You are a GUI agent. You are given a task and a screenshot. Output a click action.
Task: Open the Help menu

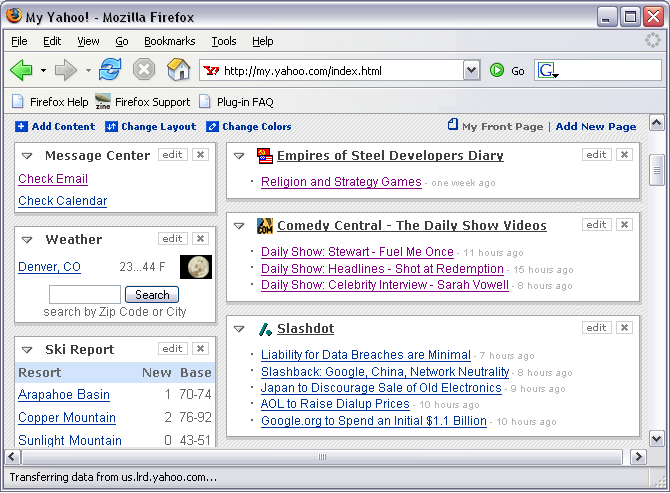tap(262, 41)
